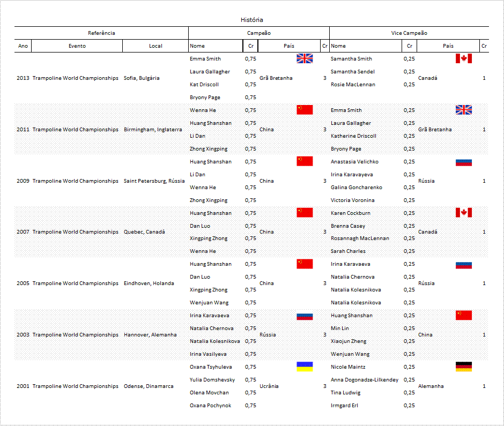504x426 pixels.
Task: Click Min Lin name cell
Action: click(x=340, y=328)
